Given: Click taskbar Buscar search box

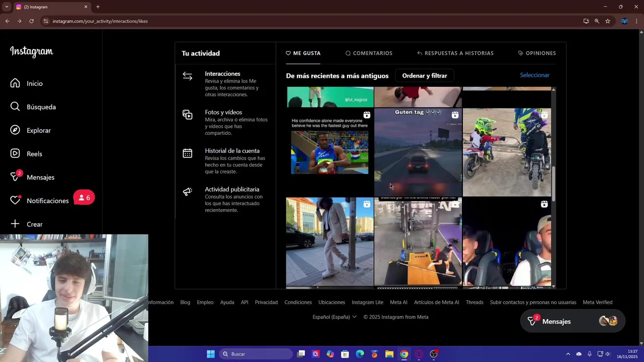Looking at the screenshot, I should (256, 354).
